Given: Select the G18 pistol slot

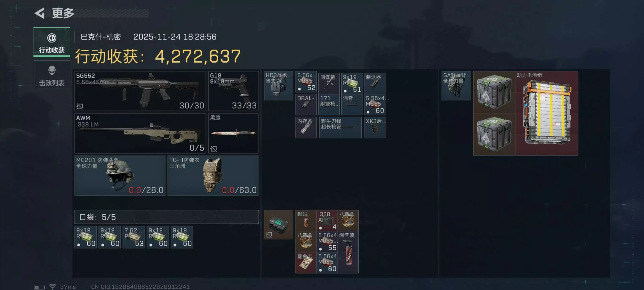Looking at the screenshot, I should pyautogui.click(x=233, y=91).
